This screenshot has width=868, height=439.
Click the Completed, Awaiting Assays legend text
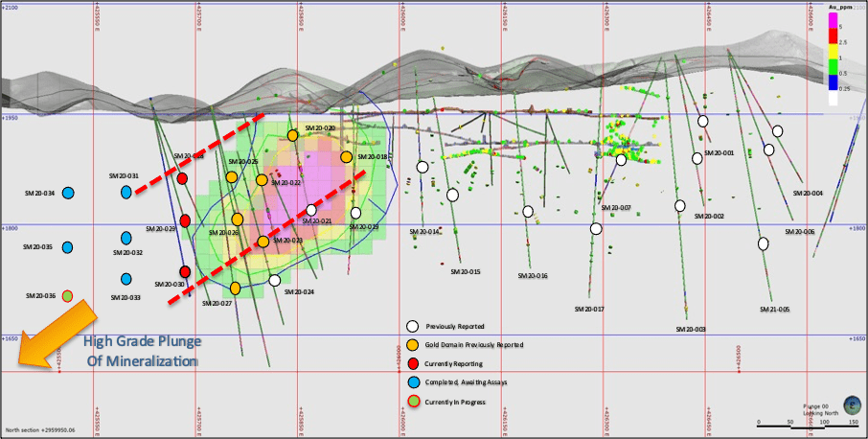467,382
